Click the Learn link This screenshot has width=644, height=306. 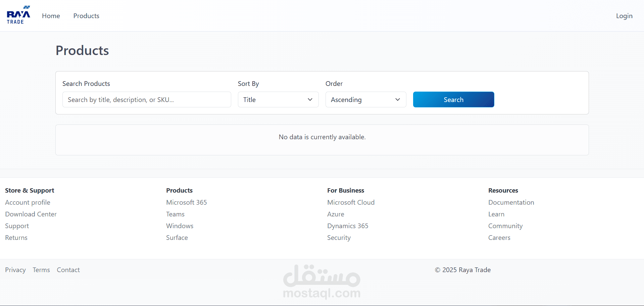(496, 214)
